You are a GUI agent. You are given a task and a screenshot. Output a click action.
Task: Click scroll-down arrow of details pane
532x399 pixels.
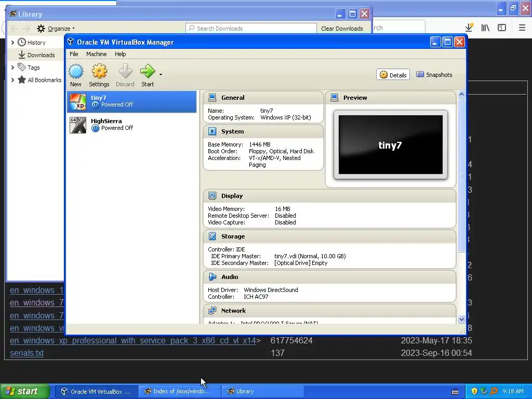point(461,320)
